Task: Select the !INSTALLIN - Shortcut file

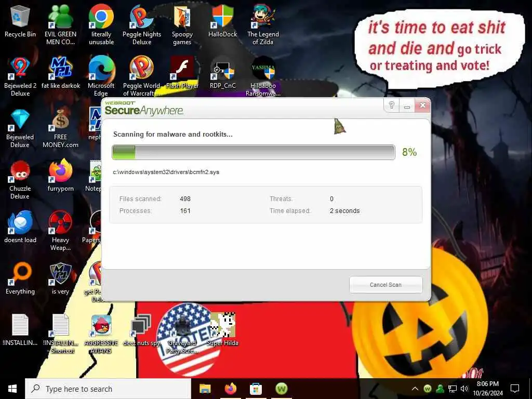Action: [x=60, y=334]
